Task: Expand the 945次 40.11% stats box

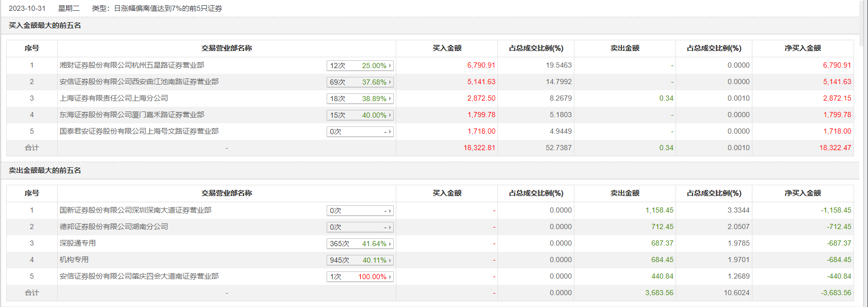Action: (360, 260)
